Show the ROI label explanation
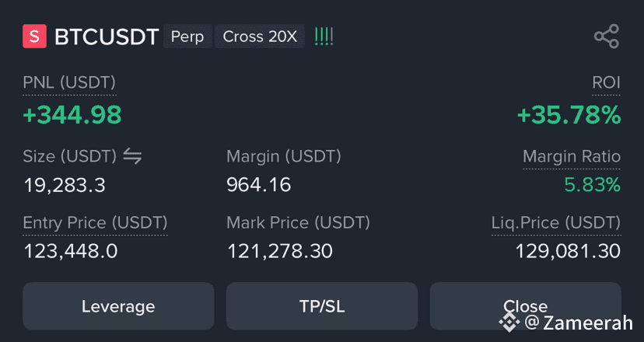644x342 pixels. coord(606,83)
